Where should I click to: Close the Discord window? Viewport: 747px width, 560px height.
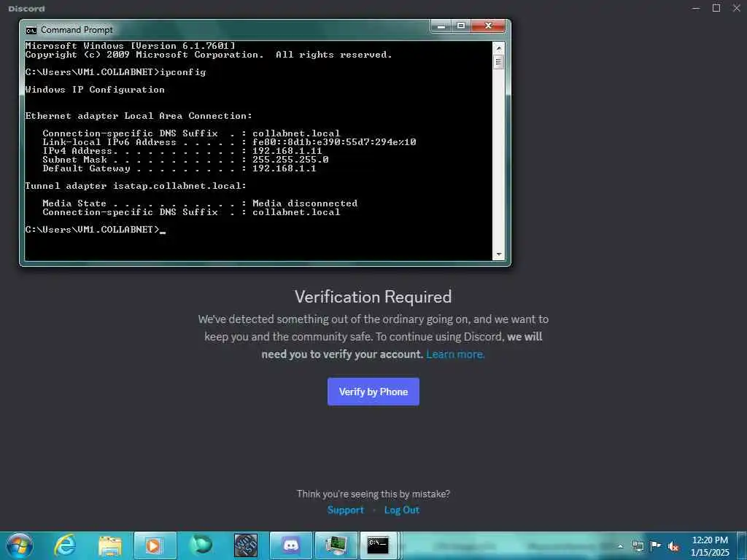coord(737,8)
